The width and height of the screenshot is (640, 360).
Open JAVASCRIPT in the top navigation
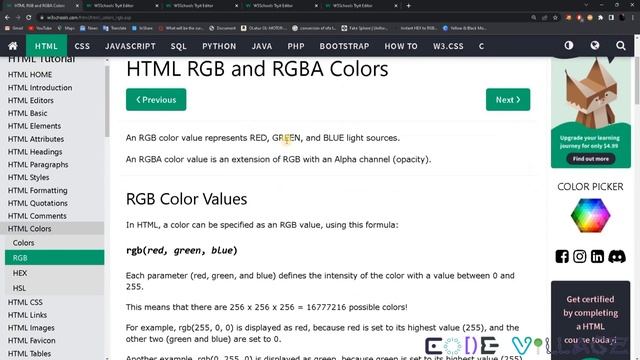[x=130, y=46]
